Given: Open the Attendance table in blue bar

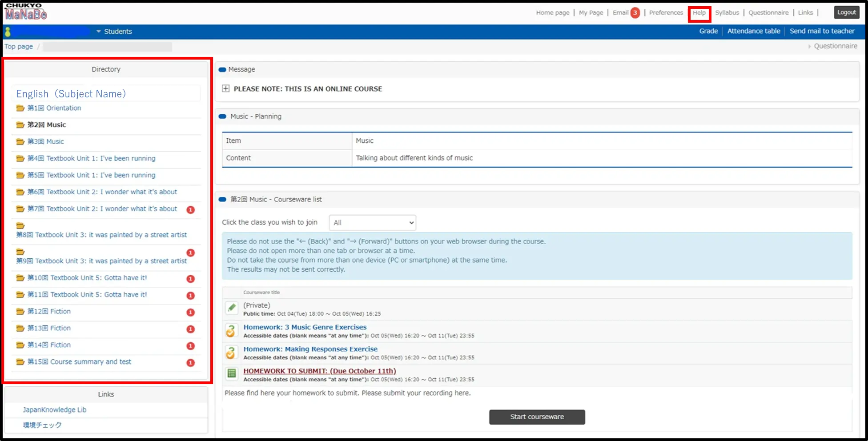Looking at the screenshot, I should [753, 31].
